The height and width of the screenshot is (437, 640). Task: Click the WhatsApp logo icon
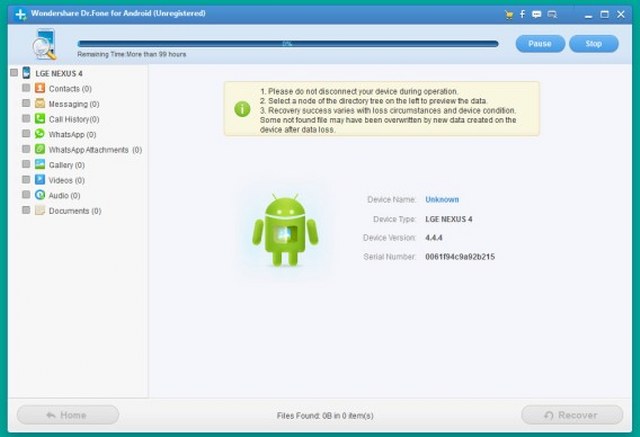[x=40, y=134]
